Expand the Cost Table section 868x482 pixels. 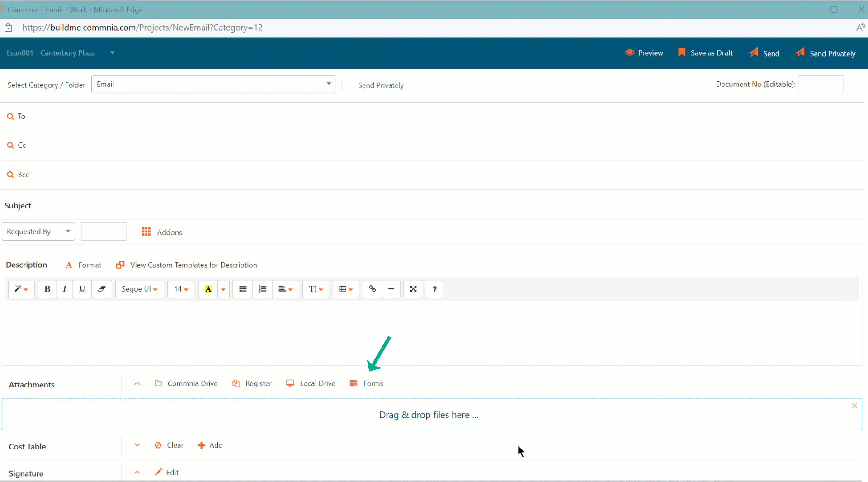(x=137, y=445)
